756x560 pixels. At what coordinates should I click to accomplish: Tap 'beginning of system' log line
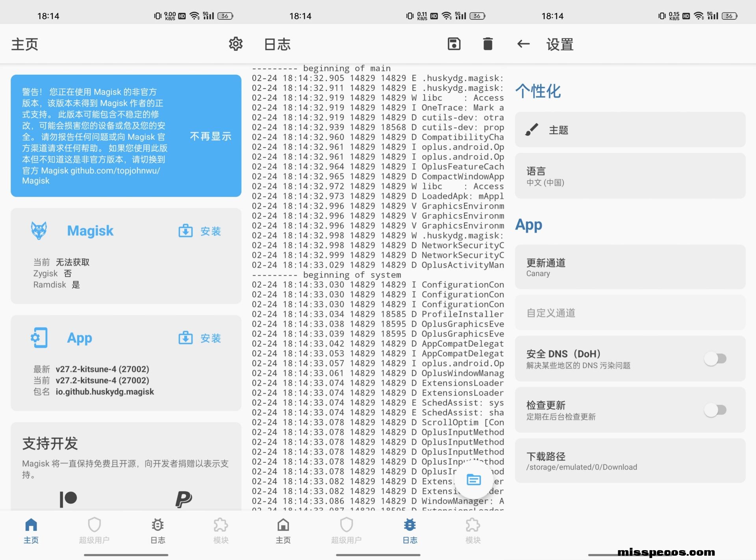(327, 275)
